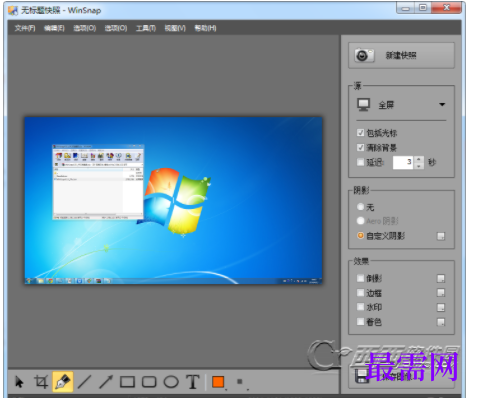Click the 新建快照 button
The image size is (477, 398).
pyautogui.click(x=401, y=55)
